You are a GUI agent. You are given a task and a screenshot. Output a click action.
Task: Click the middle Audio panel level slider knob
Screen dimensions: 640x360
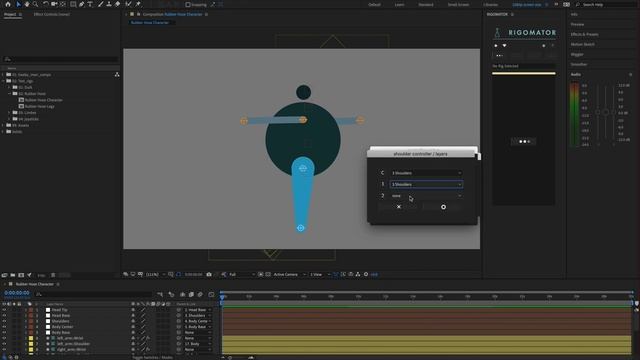tap(606, 112)
